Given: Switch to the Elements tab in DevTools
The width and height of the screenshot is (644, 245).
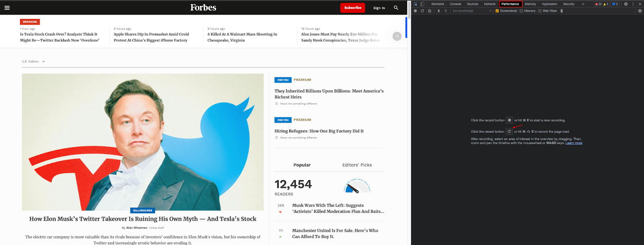Looking at the screenshot, I should coord(438,4).
